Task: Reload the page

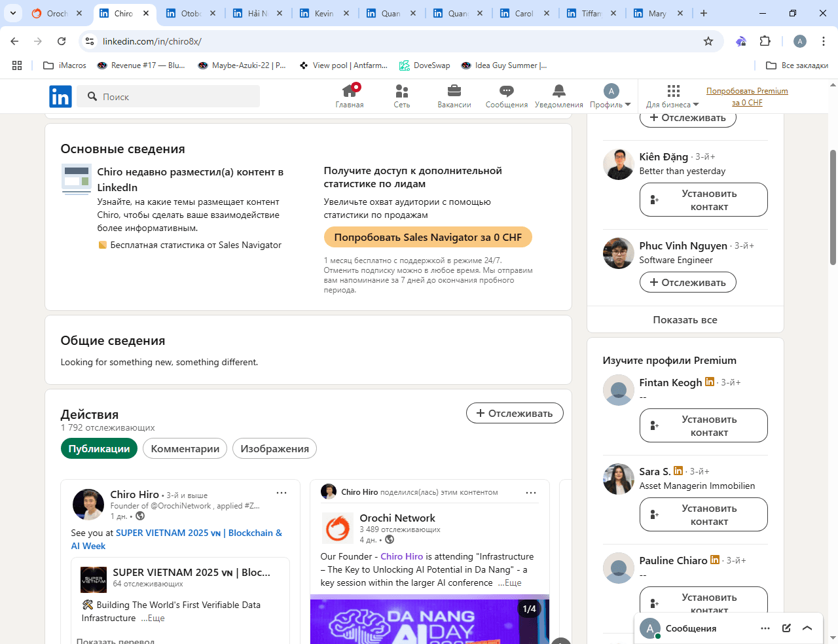Action: 62,41
